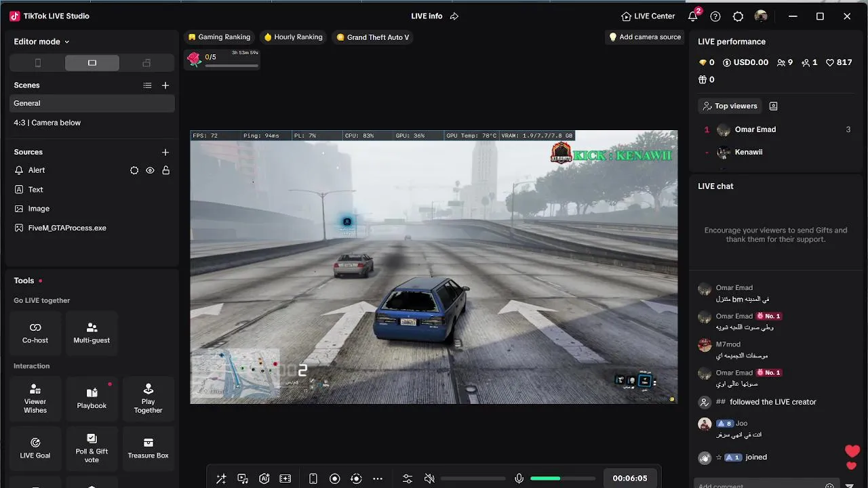868x488 pixels.
Task: Add a new source with plus icon
Action: point(165,152)
